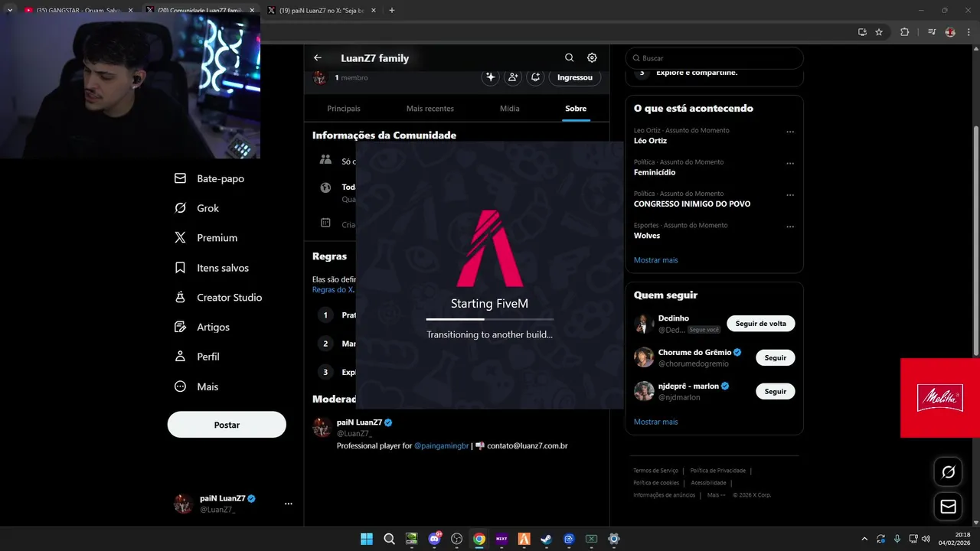This screenshot has width=980, height=551.
Task: Open OBS Studio from the taskbar
Action: (x=457, y=539)
